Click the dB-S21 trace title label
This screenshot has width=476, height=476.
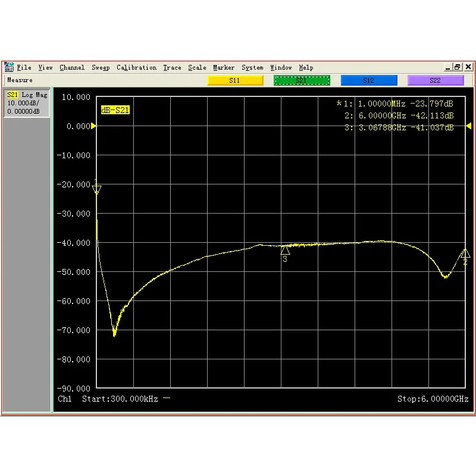pos(115,110)
